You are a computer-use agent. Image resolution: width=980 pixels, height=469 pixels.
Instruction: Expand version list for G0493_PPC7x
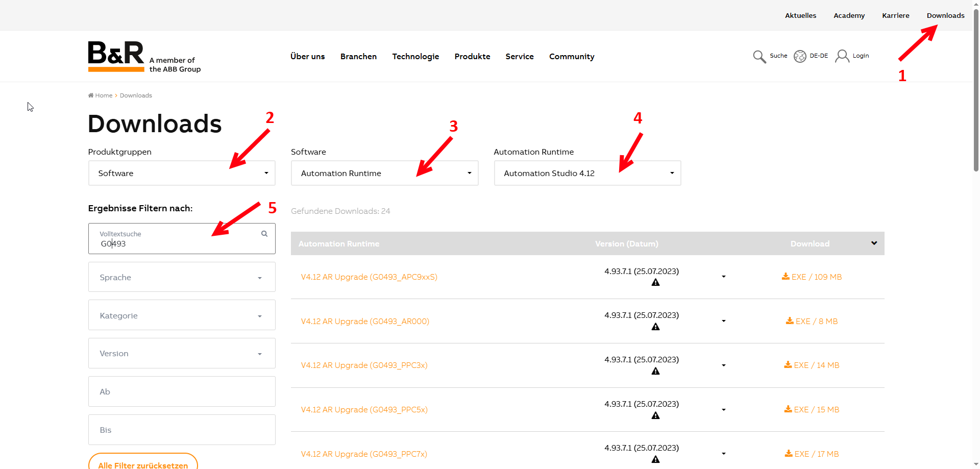pyautogui.click(x=723, y=454)
